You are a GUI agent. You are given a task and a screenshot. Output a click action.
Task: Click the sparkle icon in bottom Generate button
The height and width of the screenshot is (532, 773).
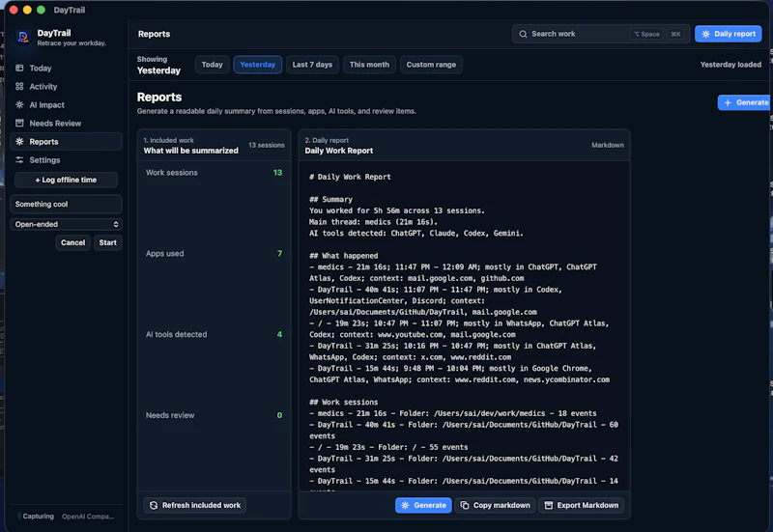tap(405, 505)
